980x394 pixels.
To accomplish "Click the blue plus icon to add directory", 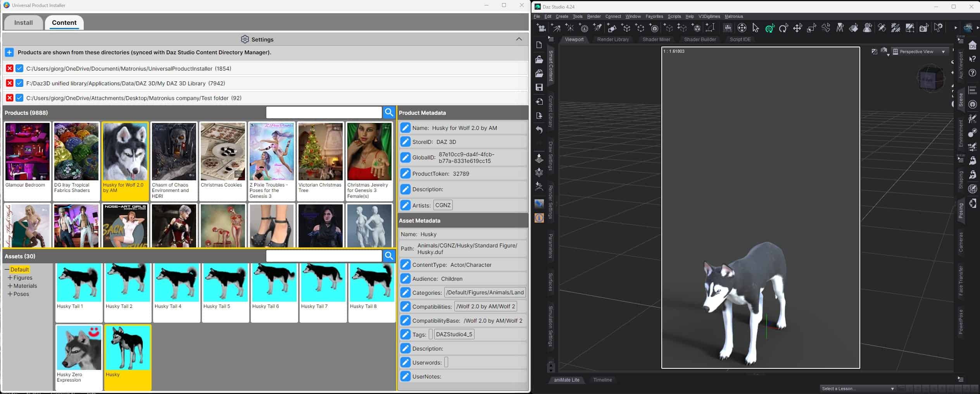I will [9, 52].
